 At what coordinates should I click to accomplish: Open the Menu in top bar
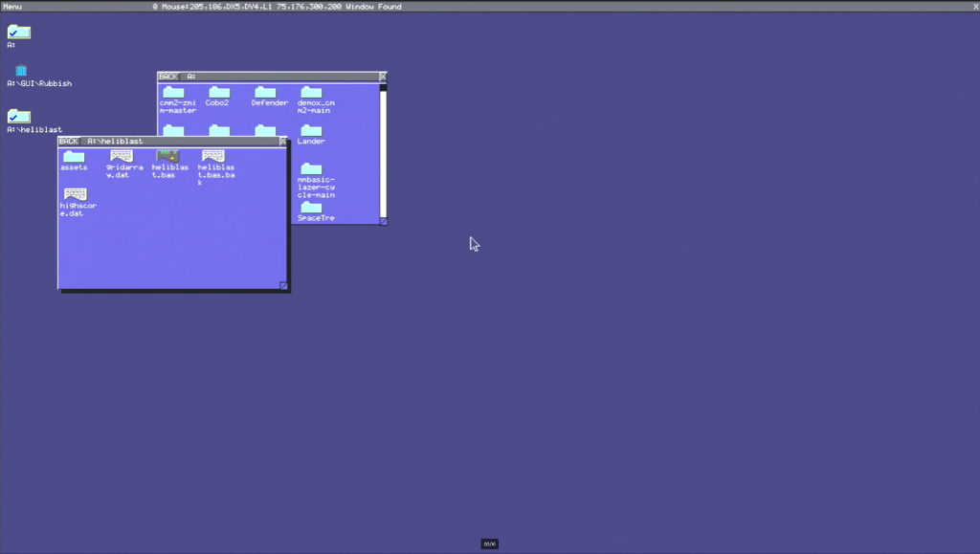coord(12,7)
